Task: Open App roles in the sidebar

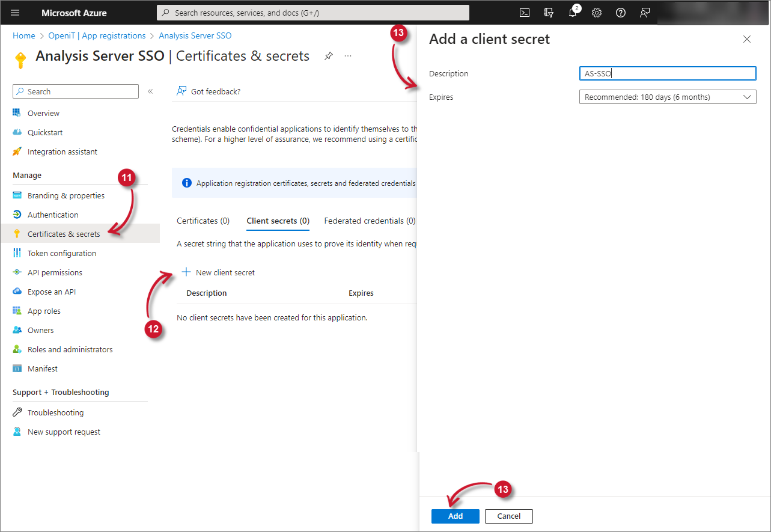Action: pos(44,311)
